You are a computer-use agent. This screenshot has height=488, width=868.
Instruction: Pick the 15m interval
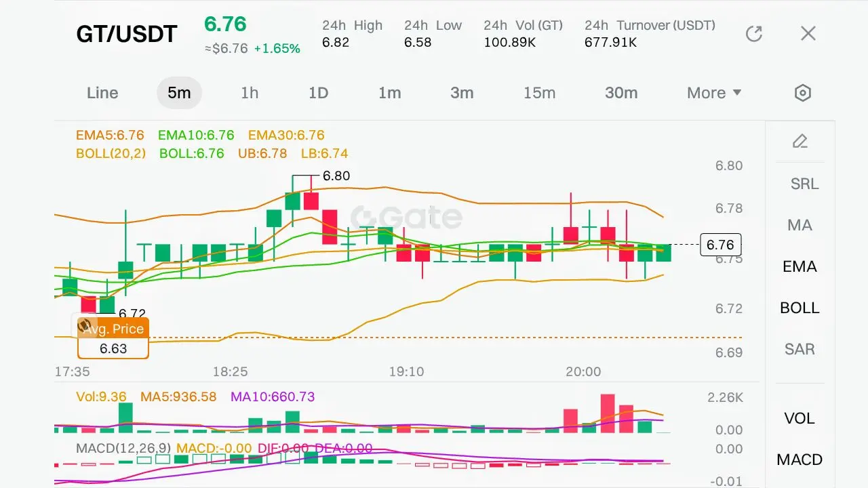pos(540,93)
